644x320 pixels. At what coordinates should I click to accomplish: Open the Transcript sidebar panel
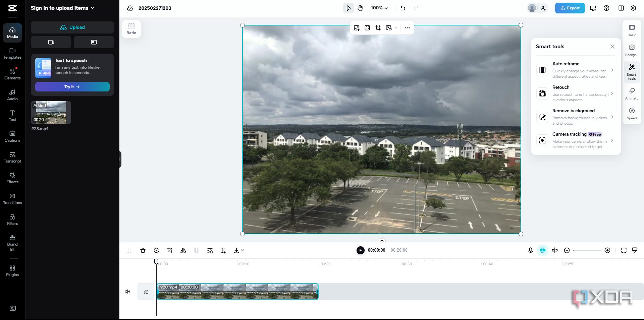pyautogui.click(x=12, y=157)
